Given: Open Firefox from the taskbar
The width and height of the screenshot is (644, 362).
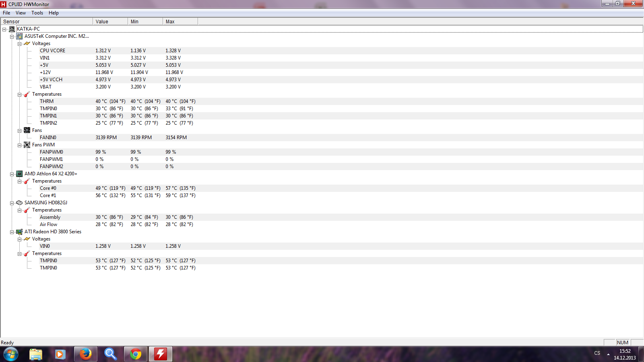Looking at the screenshot, I should pos(85,354).
